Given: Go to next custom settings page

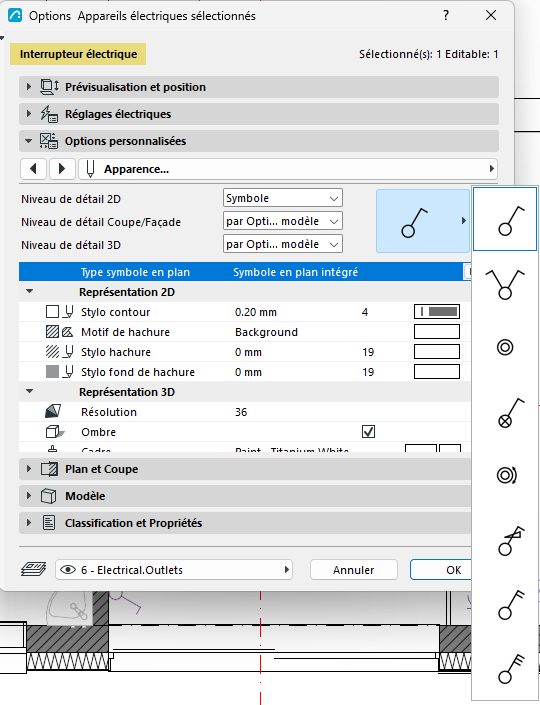Looking at the screenshot, I should [62, 169].
